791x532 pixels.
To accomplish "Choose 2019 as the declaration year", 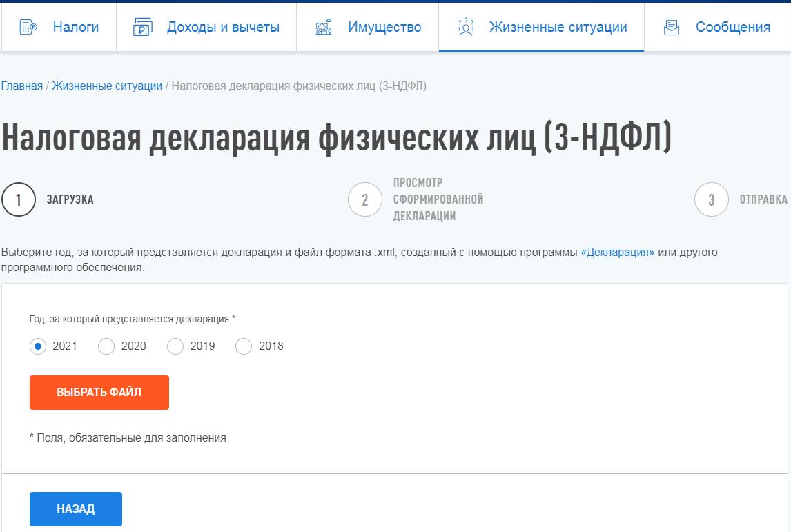I will tap(175, 346).
